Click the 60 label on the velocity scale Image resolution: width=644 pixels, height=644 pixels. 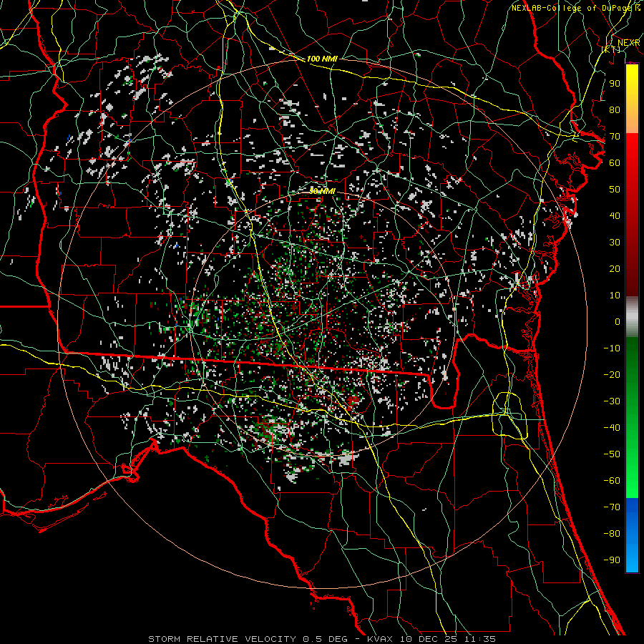point(615,162)
